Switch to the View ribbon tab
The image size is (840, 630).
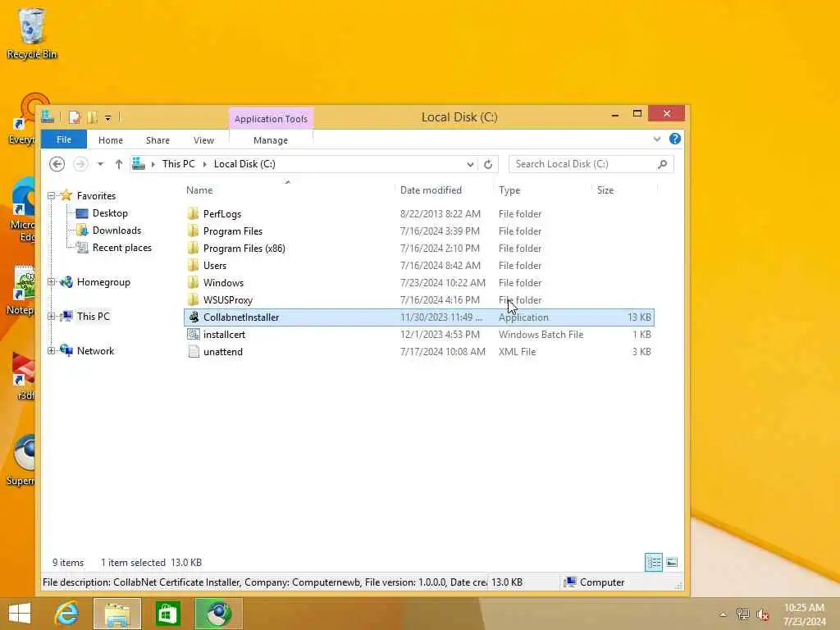[x=203, y=139]
